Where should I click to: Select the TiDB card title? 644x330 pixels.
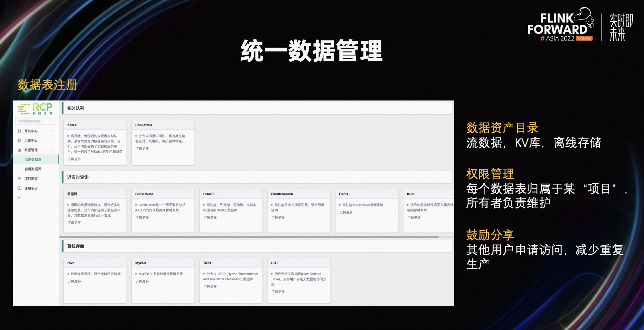pos(207,263)
